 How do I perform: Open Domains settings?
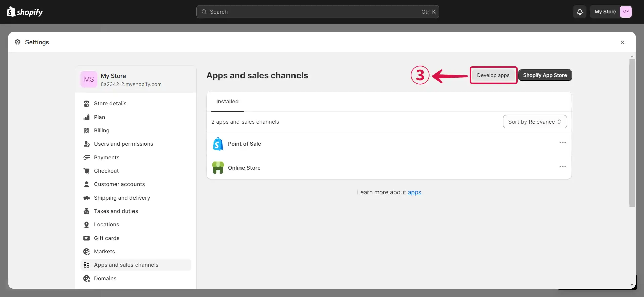(x=136, y=278)
